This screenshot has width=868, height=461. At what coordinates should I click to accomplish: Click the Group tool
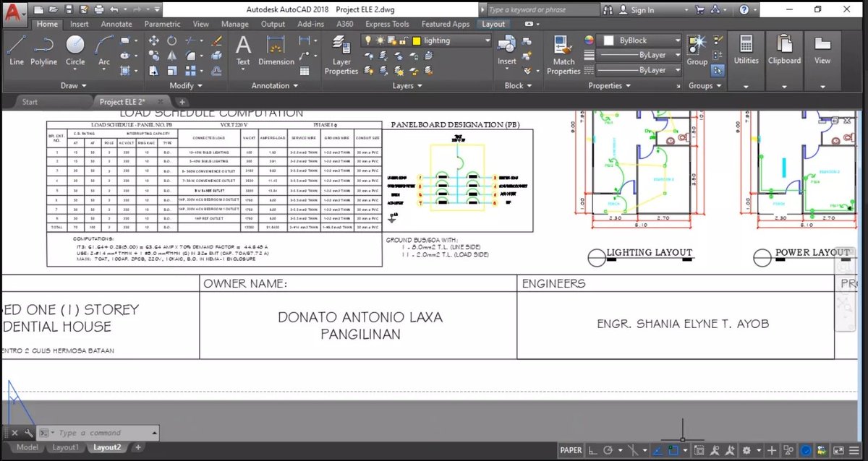[697, 51]
